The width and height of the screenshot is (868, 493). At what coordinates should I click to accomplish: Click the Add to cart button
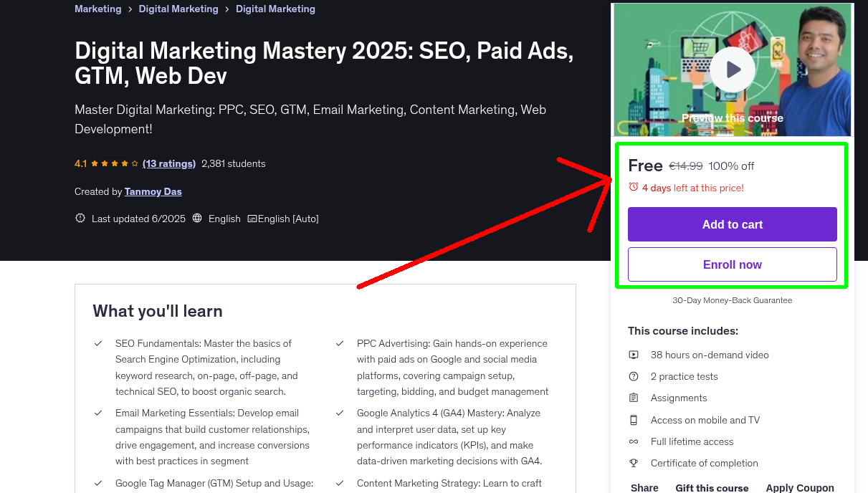click(x=732, y=224)
